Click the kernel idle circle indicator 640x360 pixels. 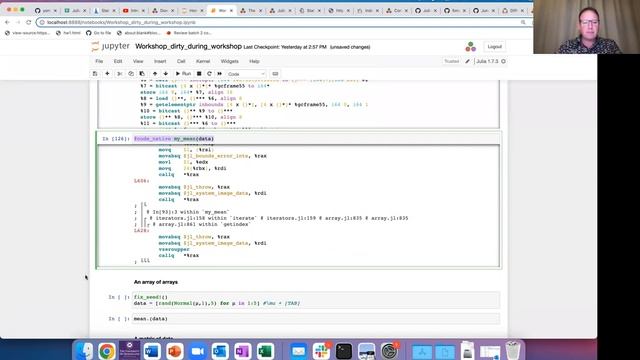503,61
